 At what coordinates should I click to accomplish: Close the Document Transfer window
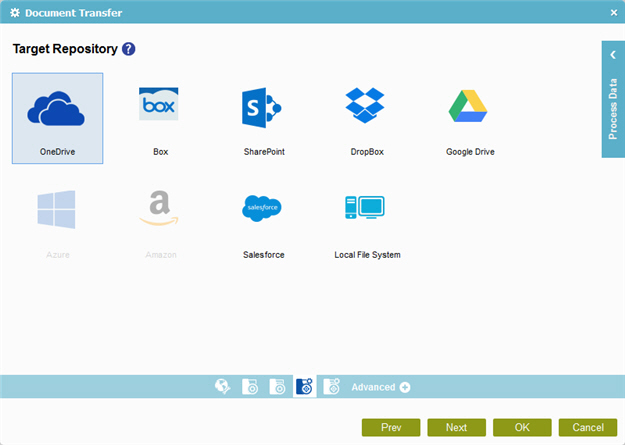click(x=614, y=13)
